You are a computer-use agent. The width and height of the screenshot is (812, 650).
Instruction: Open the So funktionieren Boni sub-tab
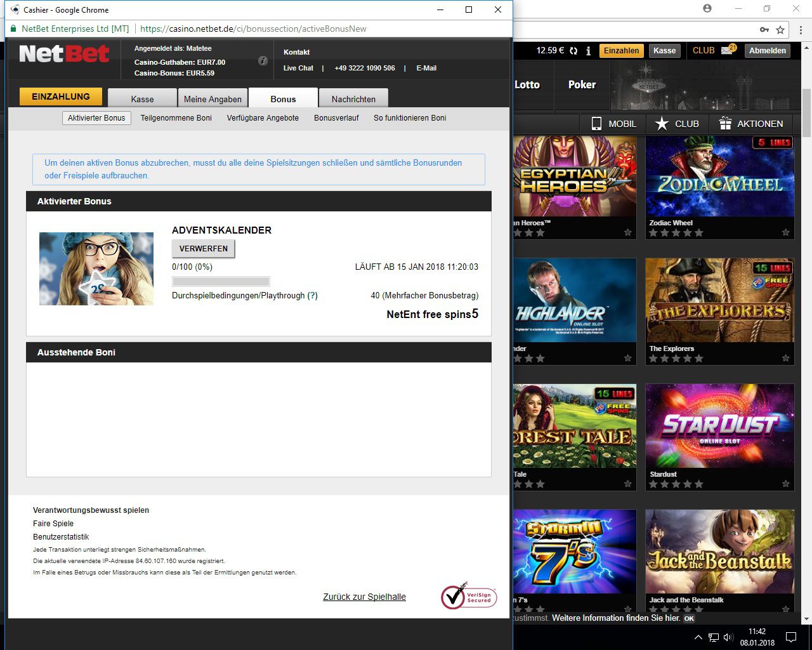click(410, 118)
